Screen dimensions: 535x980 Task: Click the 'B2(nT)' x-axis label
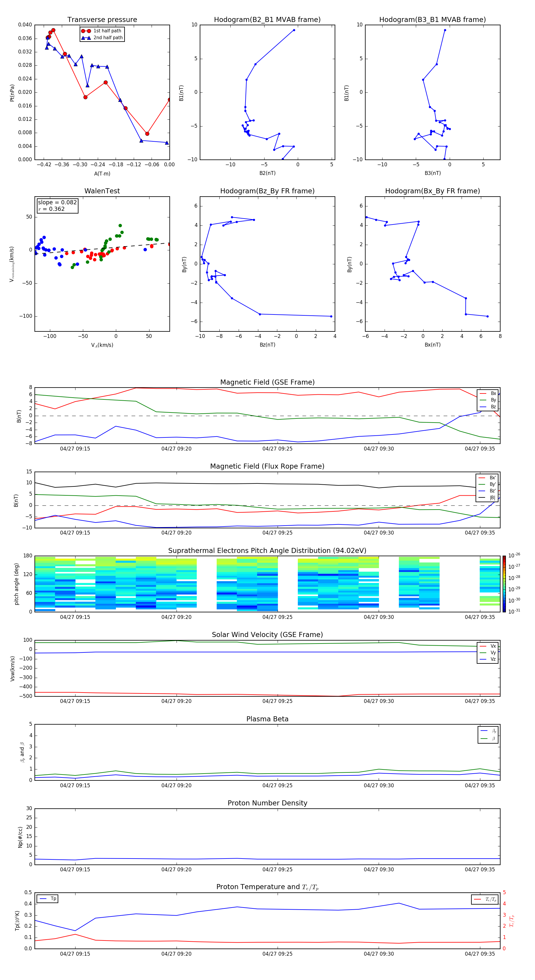267,173
